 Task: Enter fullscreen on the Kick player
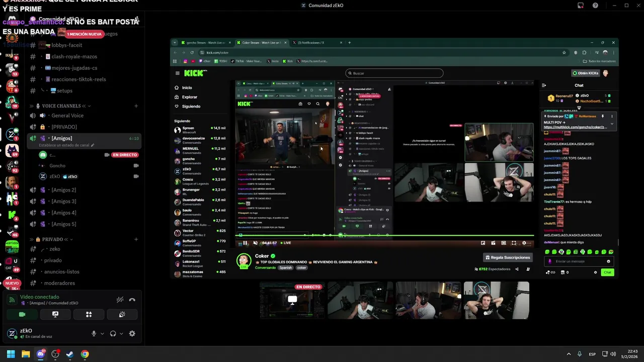[x=514, y=243]
